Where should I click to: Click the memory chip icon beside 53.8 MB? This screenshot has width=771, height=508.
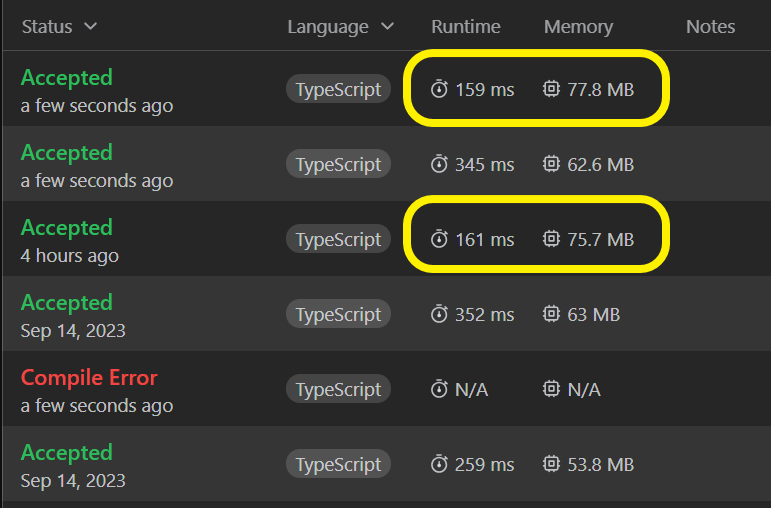(x=551, y=464)
